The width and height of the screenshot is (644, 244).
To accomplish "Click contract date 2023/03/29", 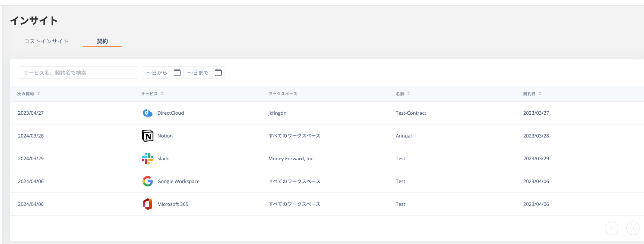I will coord(536,158).
